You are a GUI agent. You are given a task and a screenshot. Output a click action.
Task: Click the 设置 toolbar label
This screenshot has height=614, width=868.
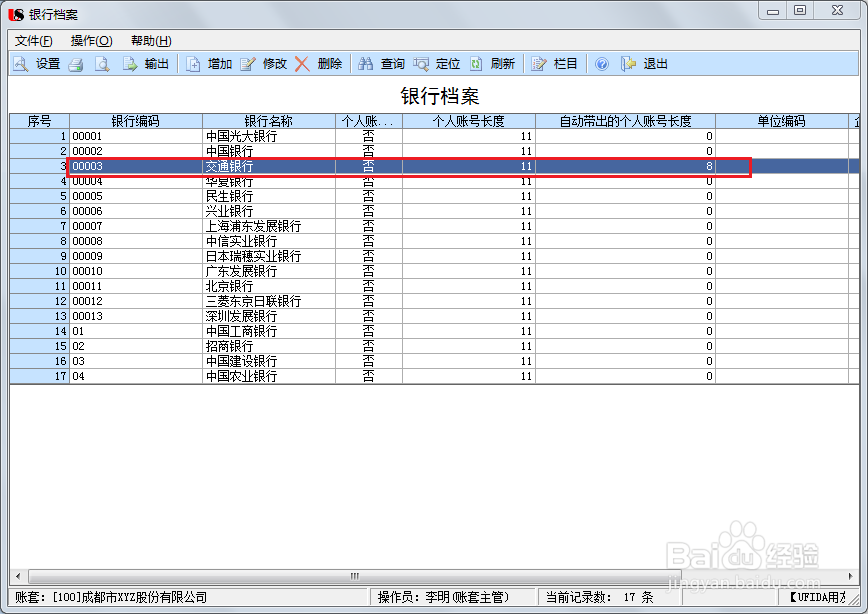48,64
